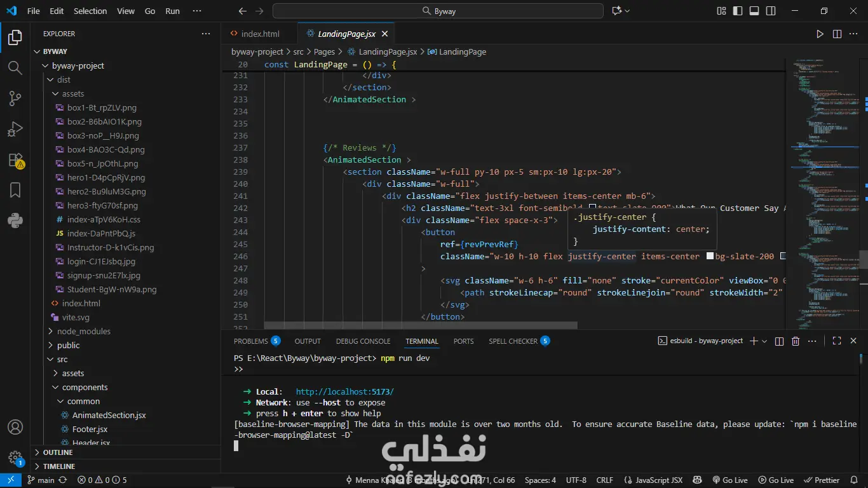Open the Run menu

pyautogui.click(x=172, y=11)
